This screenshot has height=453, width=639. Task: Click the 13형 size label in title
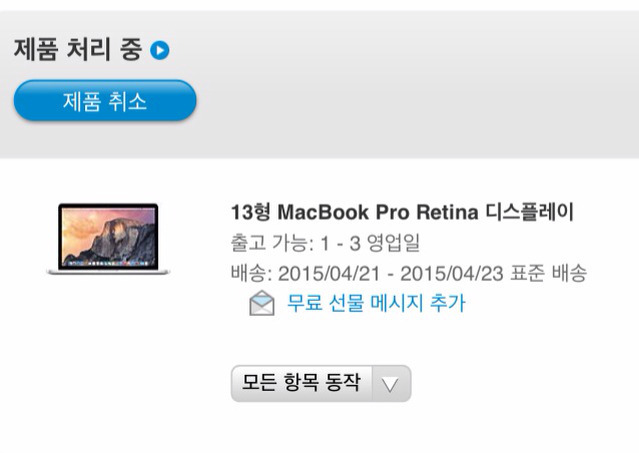(x=251, y=212)
